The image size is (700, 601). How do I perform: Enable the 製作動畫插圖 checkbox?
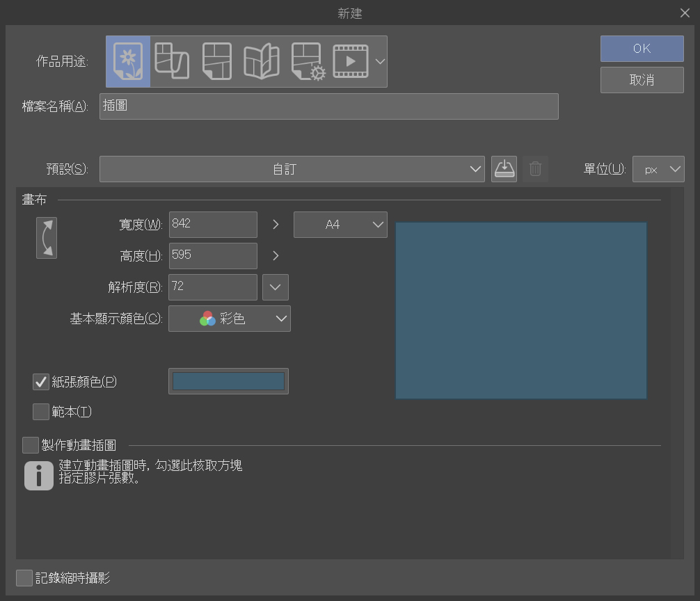[x=31, y=445]
